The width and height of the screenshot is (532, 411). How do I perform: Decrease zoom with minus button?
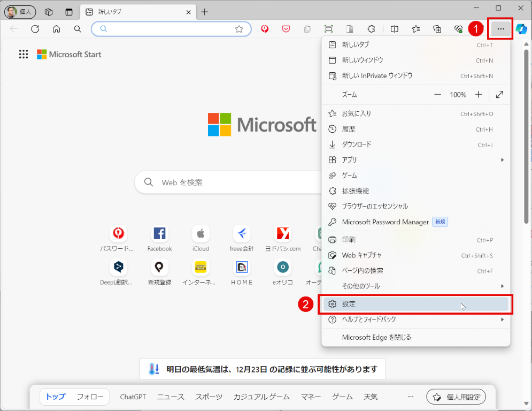pos(438,94)
